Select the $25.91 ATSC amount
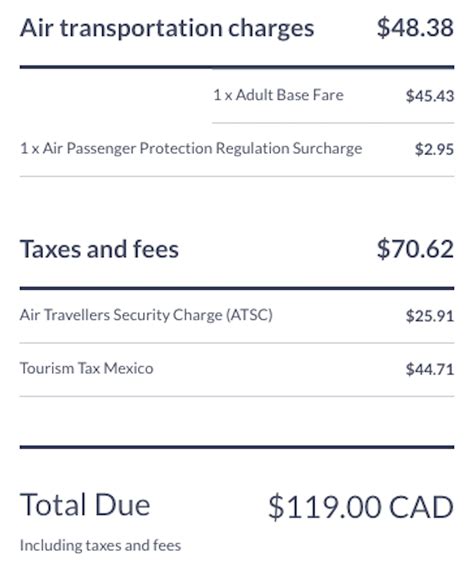 430,316
